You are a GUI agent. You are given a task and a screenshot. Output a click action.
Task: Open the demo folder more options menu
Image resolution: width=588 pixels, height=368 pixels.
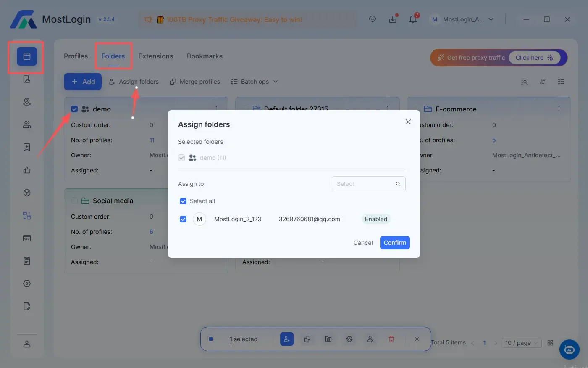(x=216, y=109)
